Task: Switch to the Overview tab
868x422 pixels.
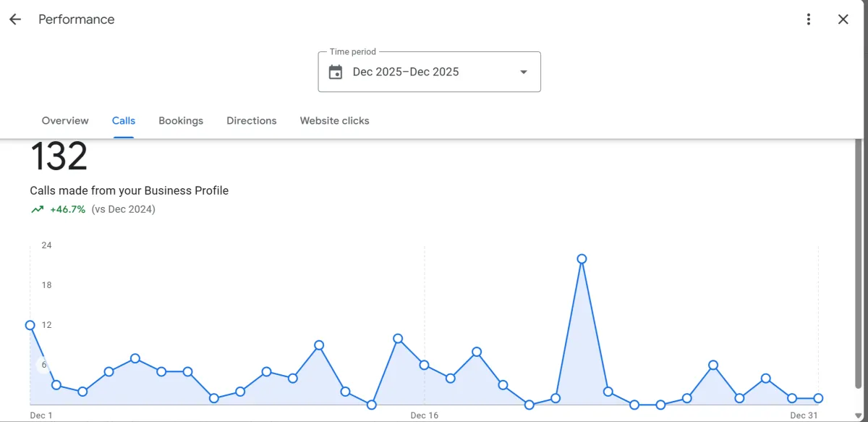Action: click(x=65, y=121)
